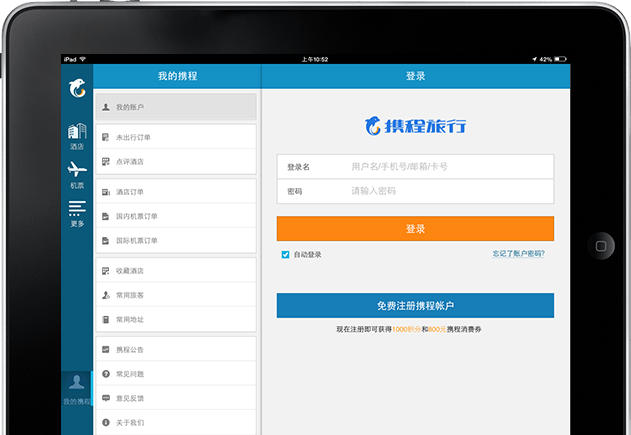This screenshot has height=435, width=631.
Task: Click the traveler icon beside 常用旅客
Action: click(x=106, y=295)
